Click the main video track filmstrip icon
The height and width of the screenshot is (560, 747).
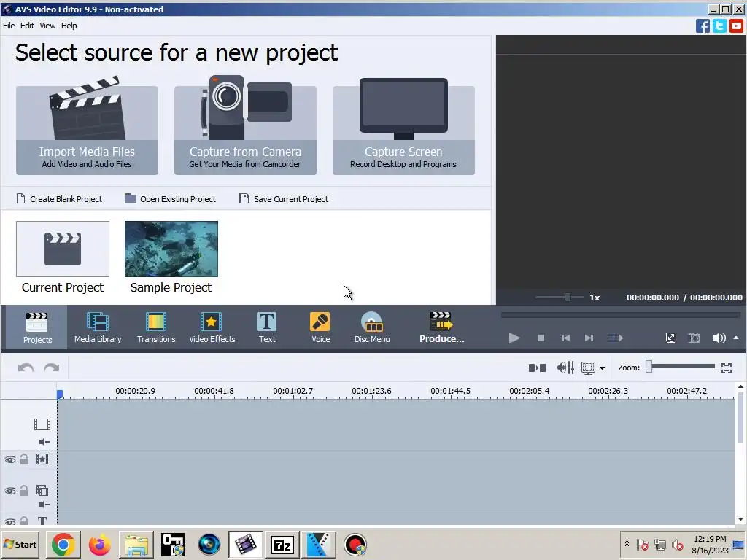42,424
